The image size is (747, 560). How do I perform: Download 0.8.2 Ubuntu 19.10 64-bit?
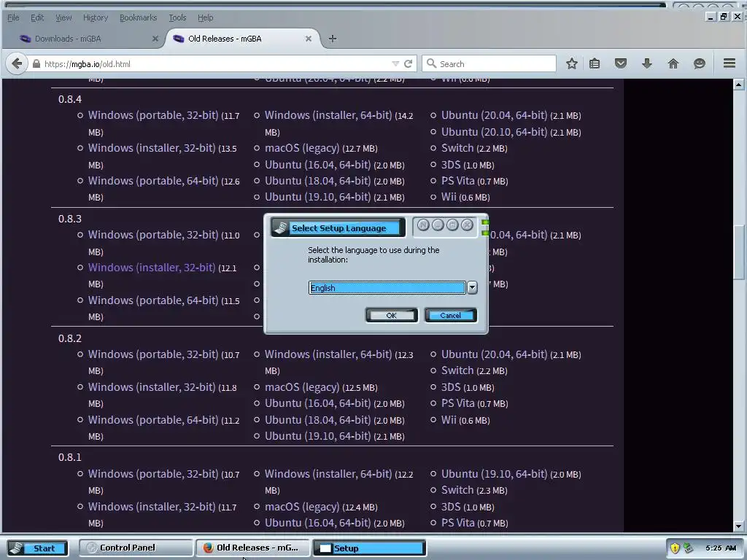(x=317, y=436)
